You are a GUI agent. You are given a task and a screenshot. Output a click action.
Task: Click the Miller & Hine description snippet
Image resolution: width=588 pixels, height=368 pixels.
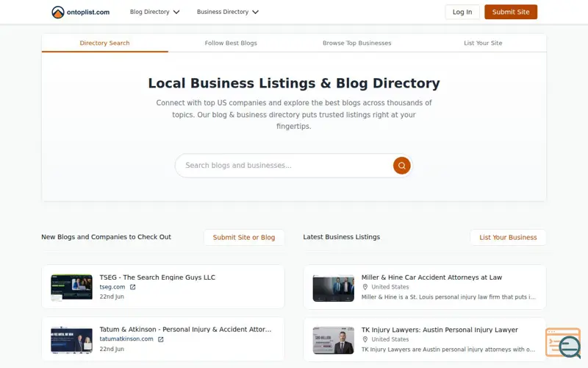pyautogui.click(x=448, y=297)
